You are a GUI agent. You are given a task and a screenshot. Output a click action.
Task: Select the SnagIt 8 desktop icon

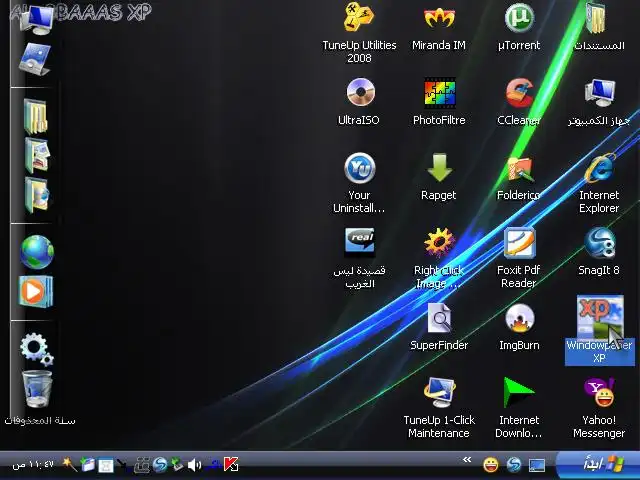(599, 252)
